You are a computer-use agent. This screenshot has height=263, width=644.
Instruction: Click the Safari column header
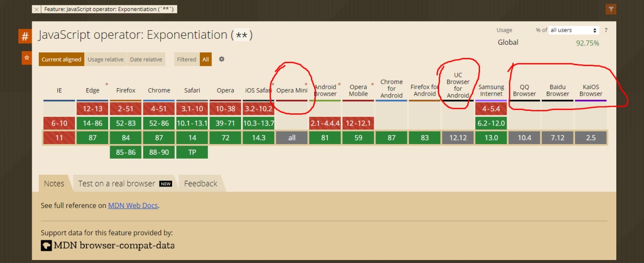192,91
